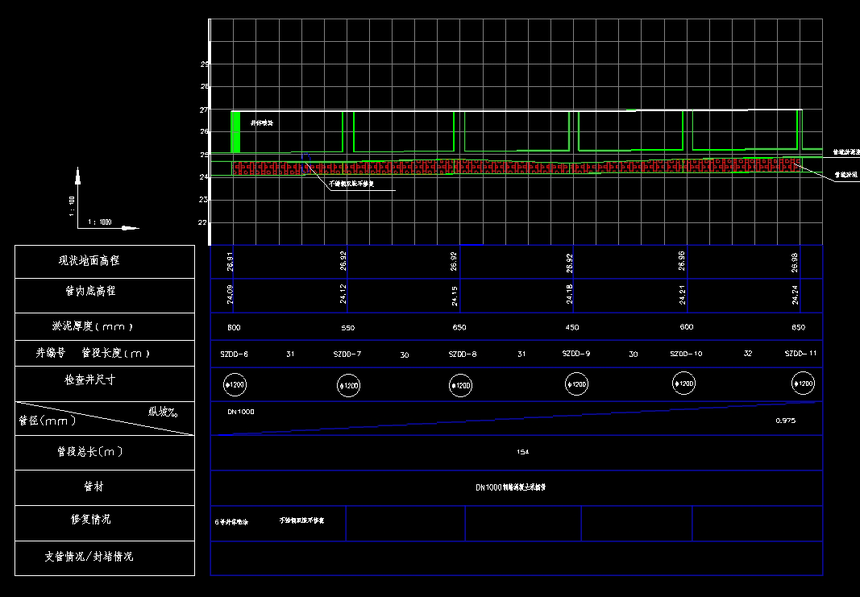Select length 31 between SZDD-6 and SZDD-7
Screen dimensions: 860x597
coord(290,354)
